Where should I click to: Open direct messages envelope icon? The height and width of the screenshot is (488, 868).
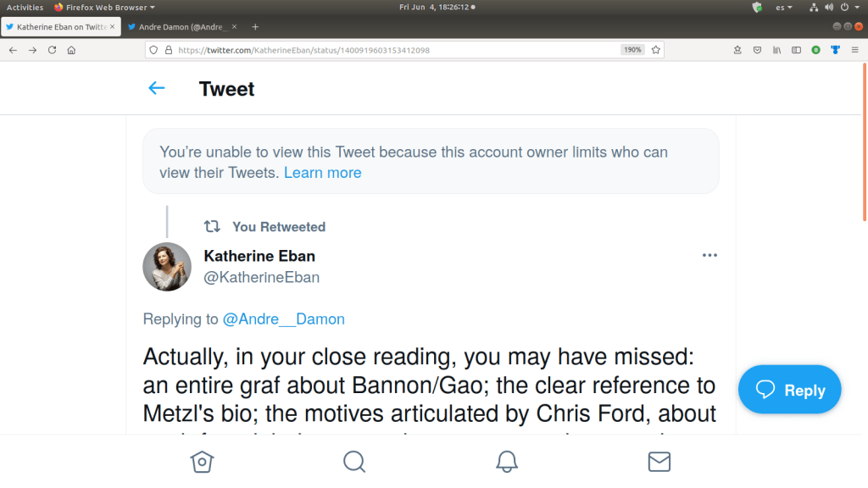pyautogui.click(x=659, y=462)
